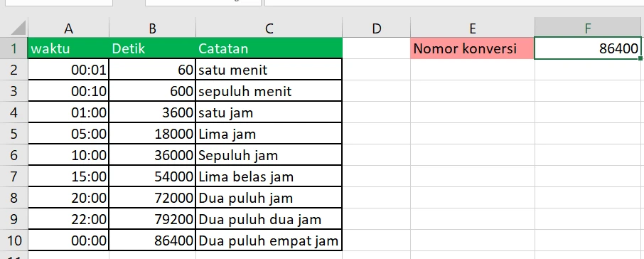Select the pink 'Nomor konversi' cell
This screenshot has width=644, height=259.
coord(472,48)
